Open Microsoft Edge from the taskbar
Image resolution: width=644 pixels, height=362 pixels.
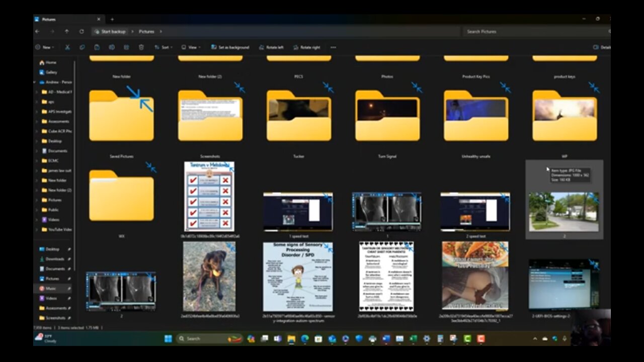[304, 338]
